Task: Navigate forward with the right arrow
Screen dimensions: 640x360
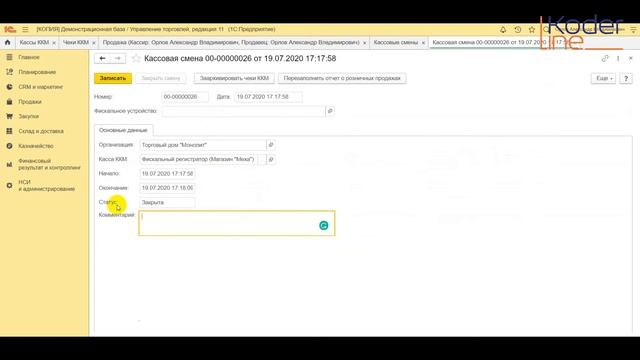Action: [x=118, y=58]
